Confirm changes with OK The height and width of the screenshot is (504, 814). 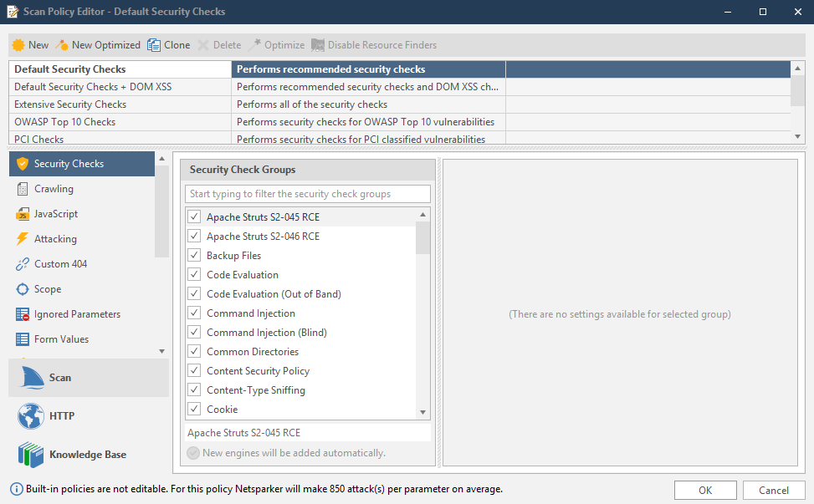pyautogui.click(x=705, y=490)
